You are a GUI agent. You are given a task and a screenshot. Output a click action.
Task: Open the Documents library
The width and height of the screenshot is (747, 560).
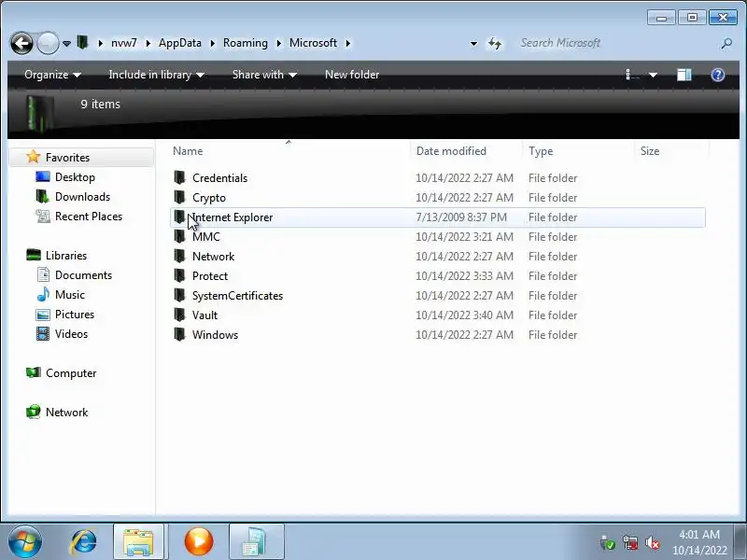[83, 275]
